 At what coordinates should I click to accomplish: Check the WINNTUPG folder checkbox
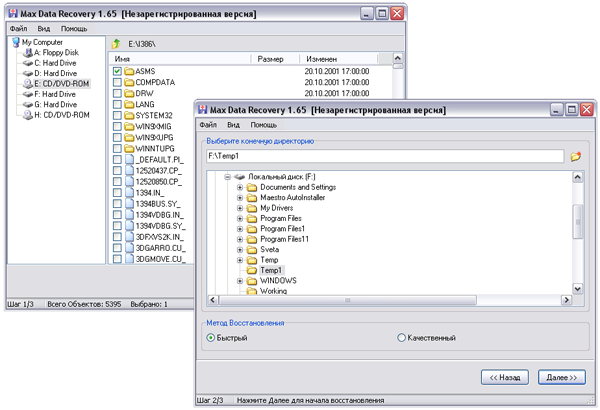coord(117,149)
